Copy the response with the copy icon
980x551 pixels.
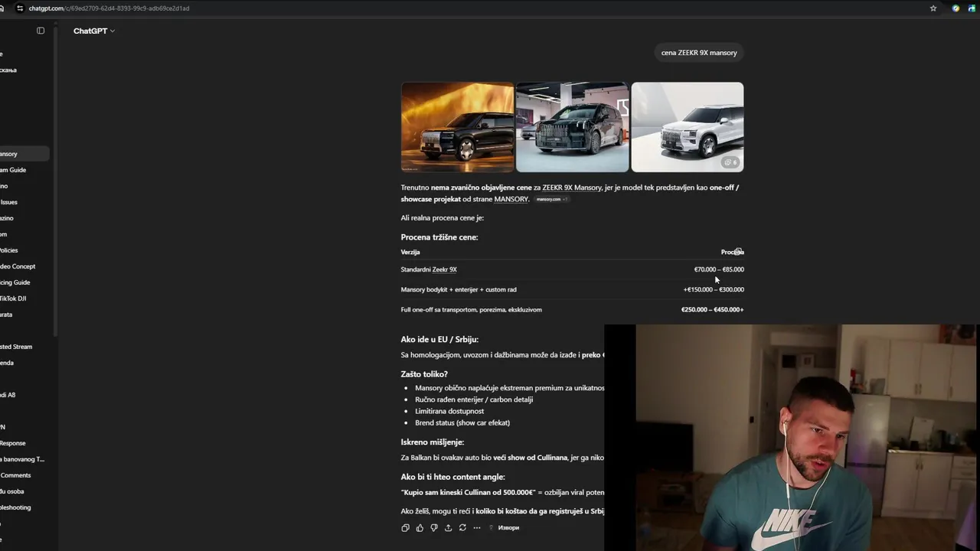tap(405, 527)
